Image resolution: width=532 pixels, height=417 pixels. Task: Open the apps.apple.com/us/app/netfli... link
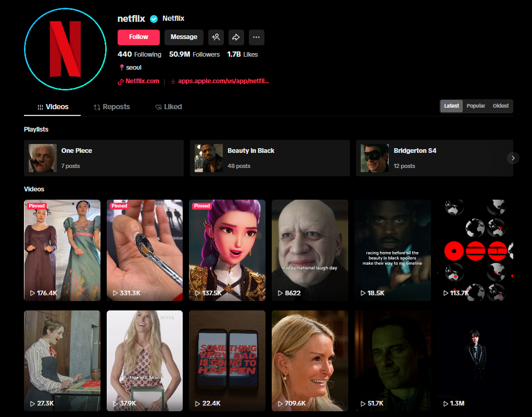[224, 81]
